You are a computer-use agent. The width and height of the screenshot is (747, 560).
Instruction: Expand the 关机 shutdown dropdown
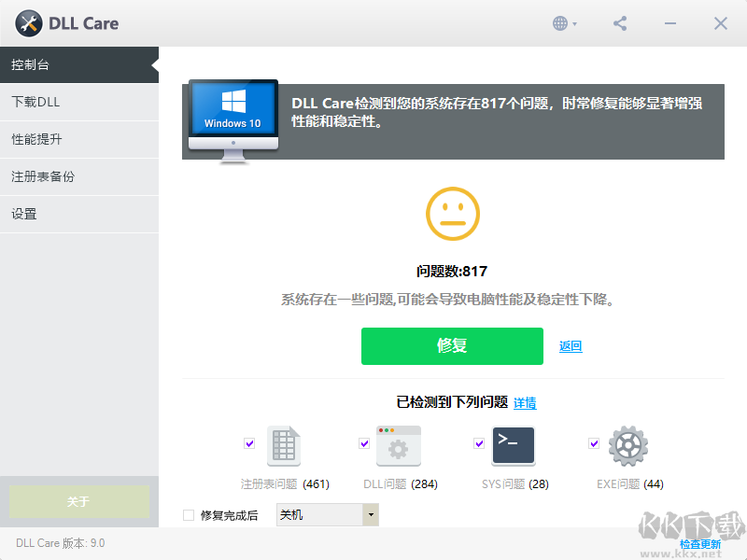click(x=370, y=514)
